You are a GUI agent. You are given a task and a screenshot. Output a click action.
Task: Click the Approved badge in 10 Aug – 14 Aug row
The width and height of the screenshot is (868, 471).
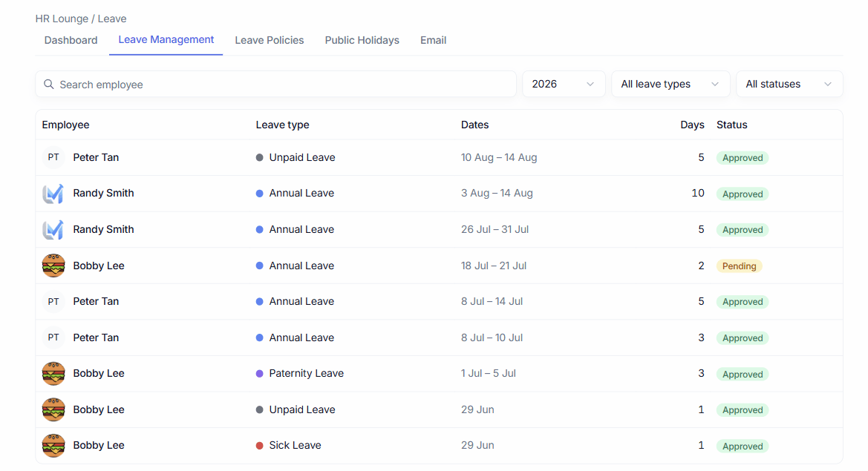(743, 157)
